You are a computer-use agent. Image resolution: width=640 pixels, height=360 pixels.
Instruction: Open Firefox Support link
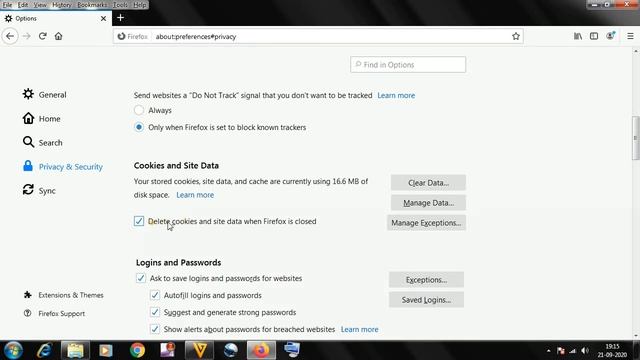pyautogui.click(x=54, y=313)
